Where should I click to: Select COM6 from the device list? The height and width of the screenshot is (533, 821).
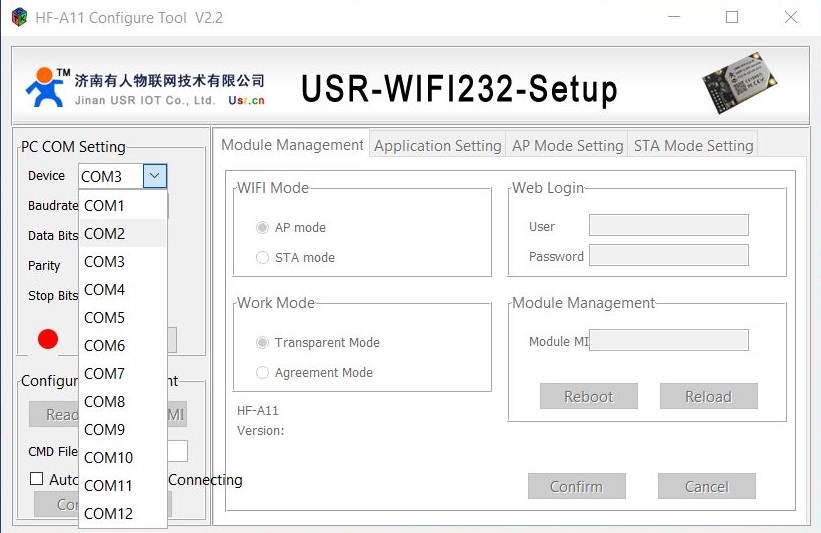(x=123, y=346)
